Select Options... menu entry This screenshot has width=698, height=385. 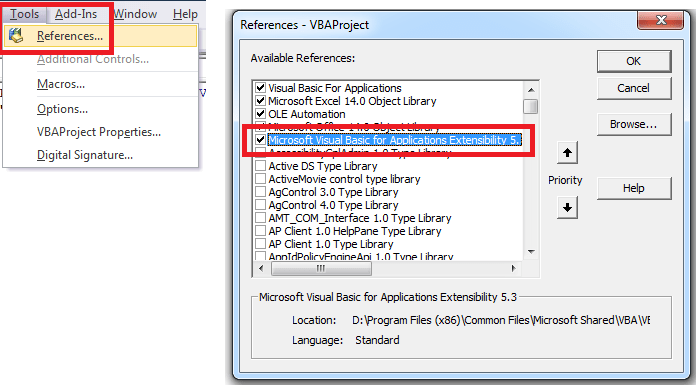(62, 109)
